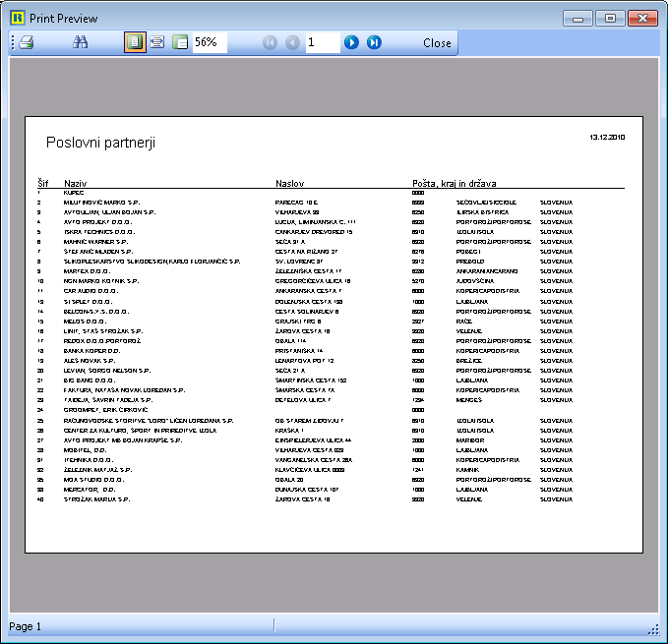
Task: Click the MOBITEL, D.D. entry
Action: (x=86, y=450)
